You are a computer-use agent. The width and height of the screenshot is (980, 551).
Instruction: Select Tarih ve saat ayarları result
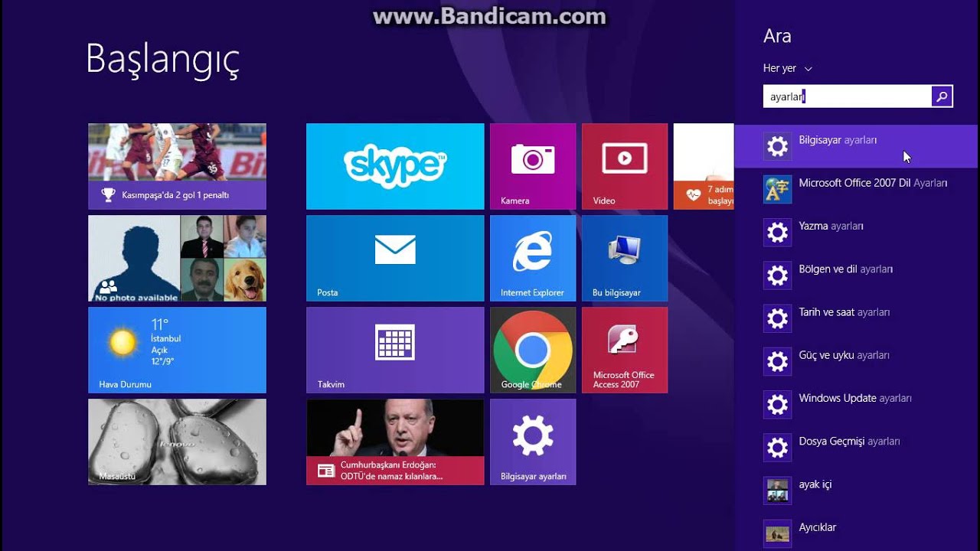[x=857, y=318]
